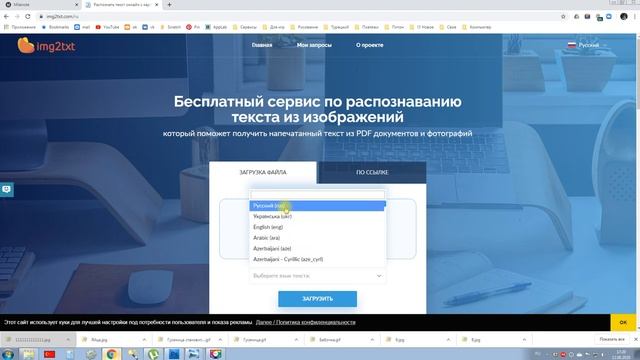640x360 pixels.
Task: Open a new browser tab with plus
Action: 169,5
